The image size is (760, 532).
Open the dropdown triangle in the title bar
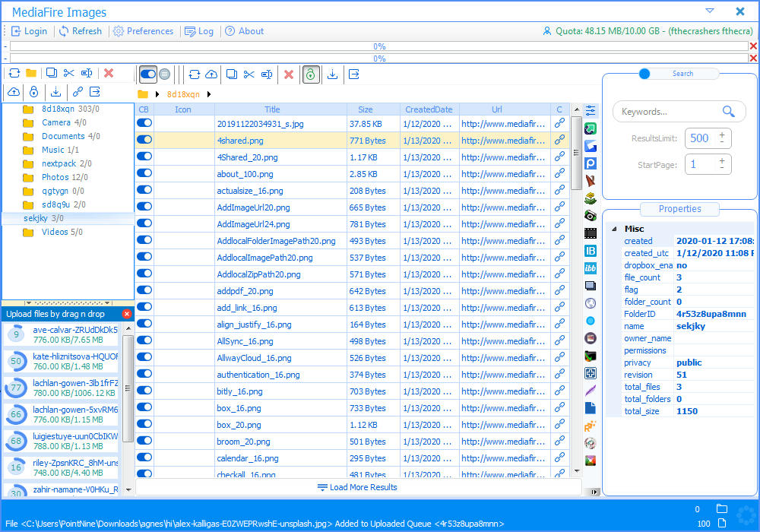click(710, 11)
